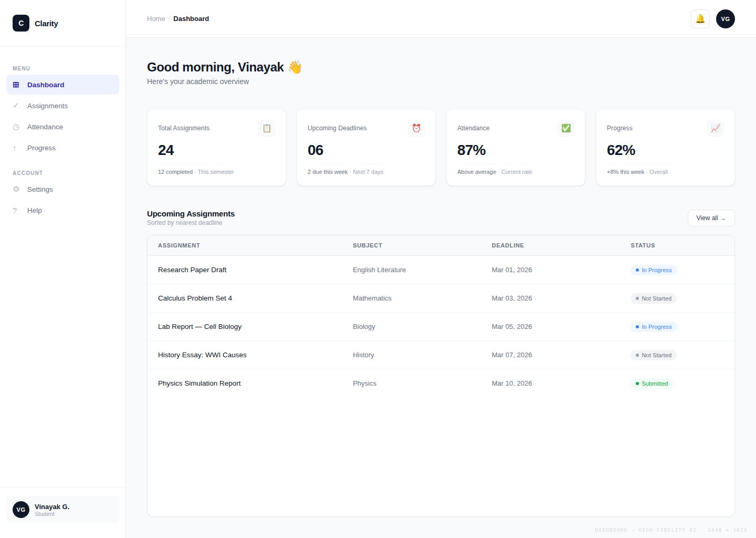Click the notification bell icon
The image size is (756, 538).
pos(700,19)
